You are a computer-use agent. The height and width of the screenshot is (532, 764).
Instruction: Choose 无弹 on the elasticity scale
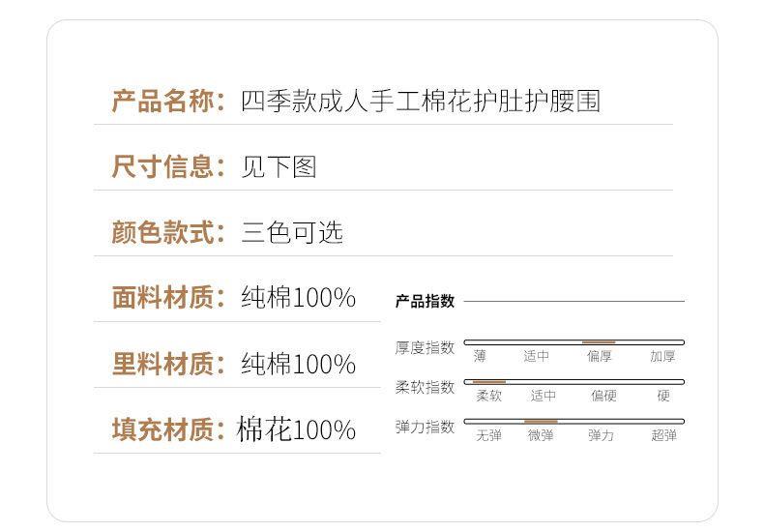488,435
